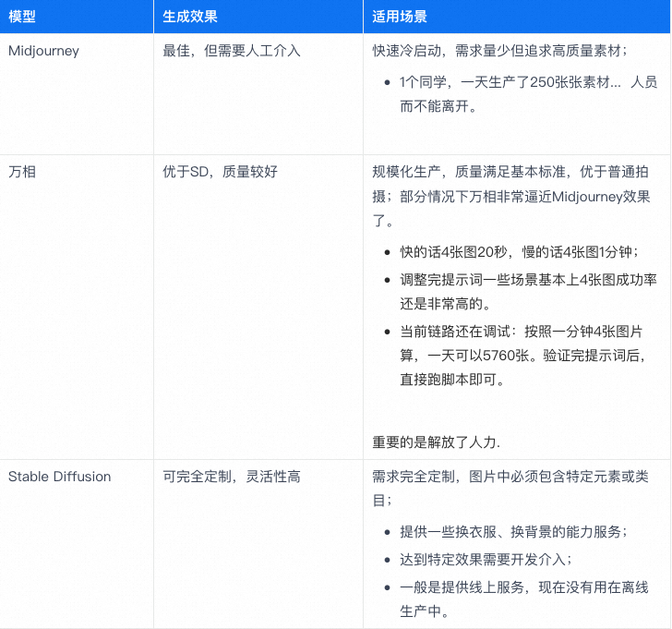Click the 适用场景 column header
Screen dimensions: 672x629
(517, 17)
